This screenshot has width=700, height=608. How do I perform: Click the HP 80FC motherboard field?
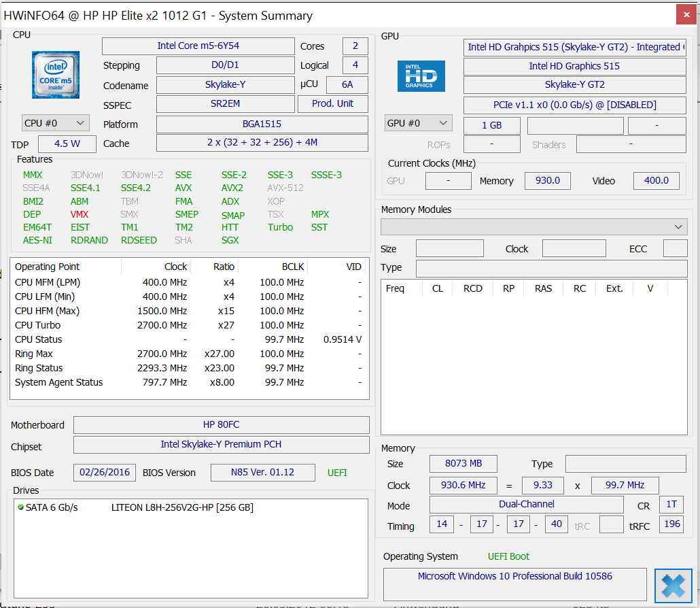[x=221, y=425]
